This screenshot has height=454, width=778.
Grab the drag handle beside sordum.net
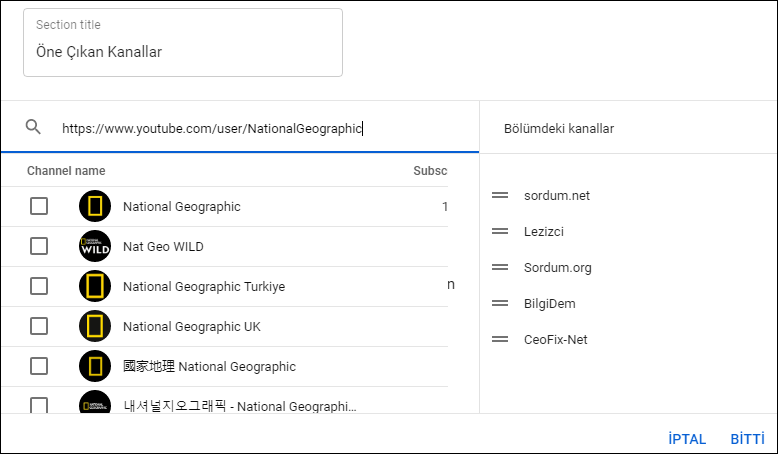(x=500, y=195)
